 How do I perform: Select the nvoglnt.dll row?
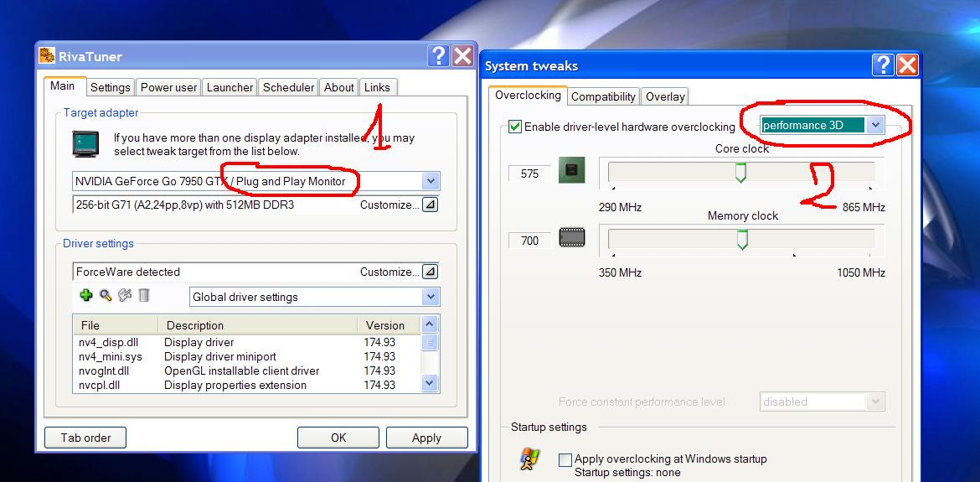tap(247, 371)
